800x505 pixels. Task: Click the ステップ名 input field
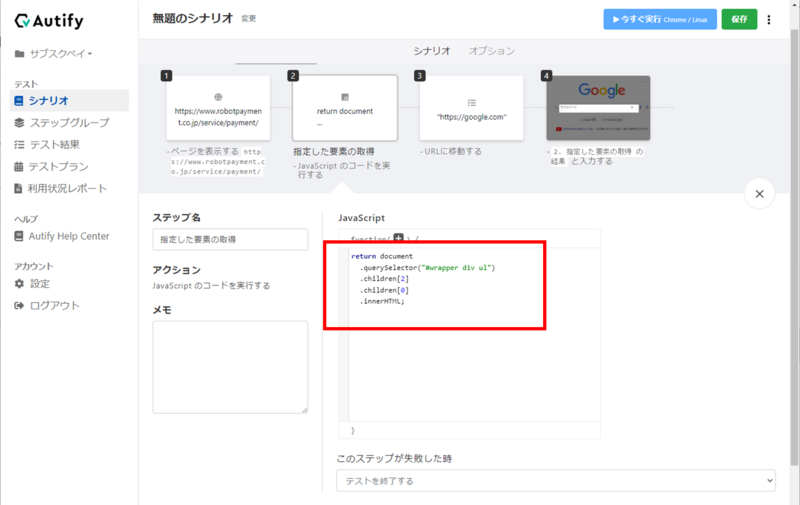click(x=230, y=239)
